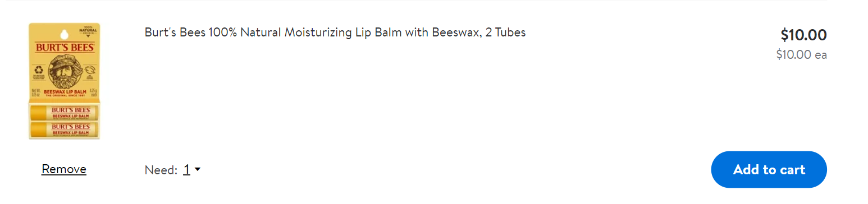Remove the Burt's Bees lip balm item
Screen dimensions: 868x204
64,169
